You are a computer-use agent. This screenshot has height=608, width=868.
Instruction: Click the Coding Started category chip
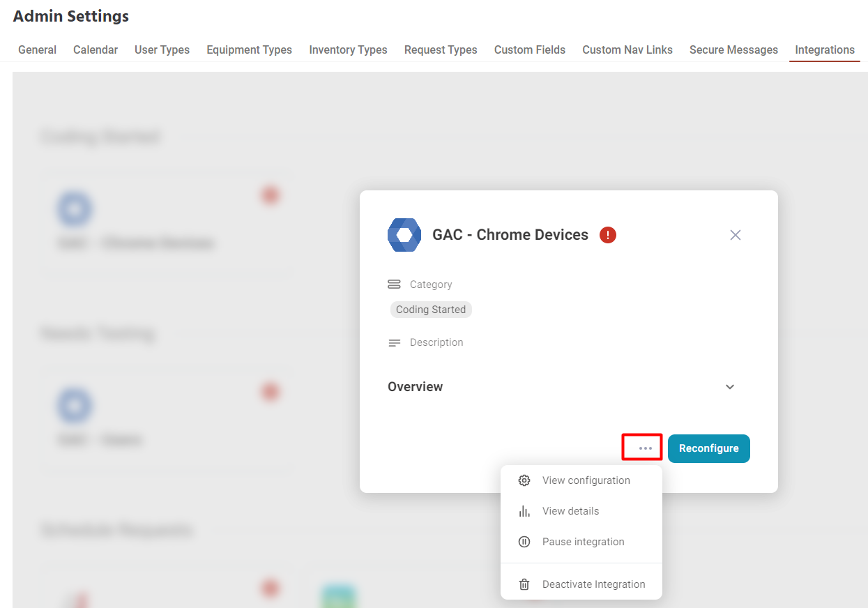(431, 310)
